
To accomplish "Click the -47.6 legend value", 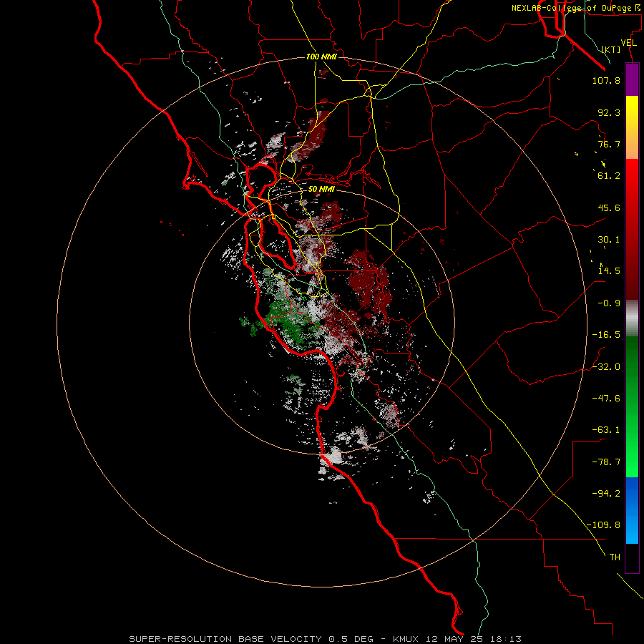I will 606,399.
